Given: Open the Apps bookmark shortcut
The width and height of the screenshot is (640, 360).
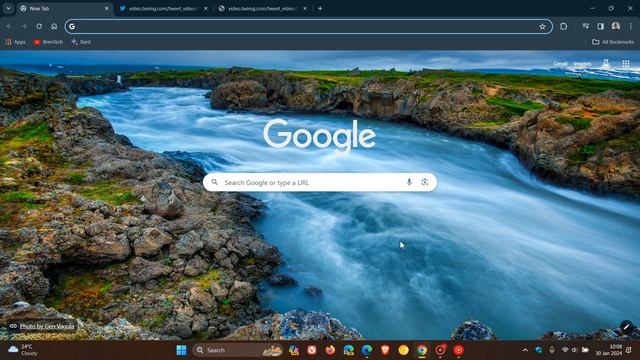Looking at the screenshot, I should (15, 42).
